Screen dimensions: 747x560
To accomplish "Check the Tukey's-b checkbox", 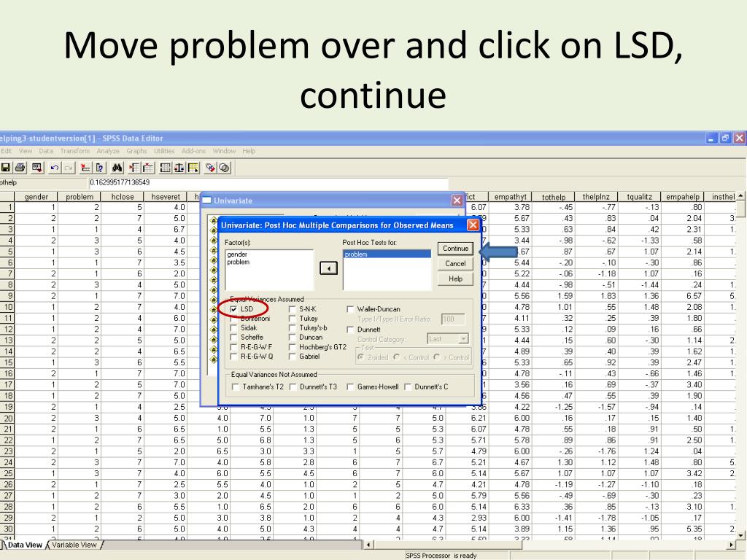I will tap(293, 328).
